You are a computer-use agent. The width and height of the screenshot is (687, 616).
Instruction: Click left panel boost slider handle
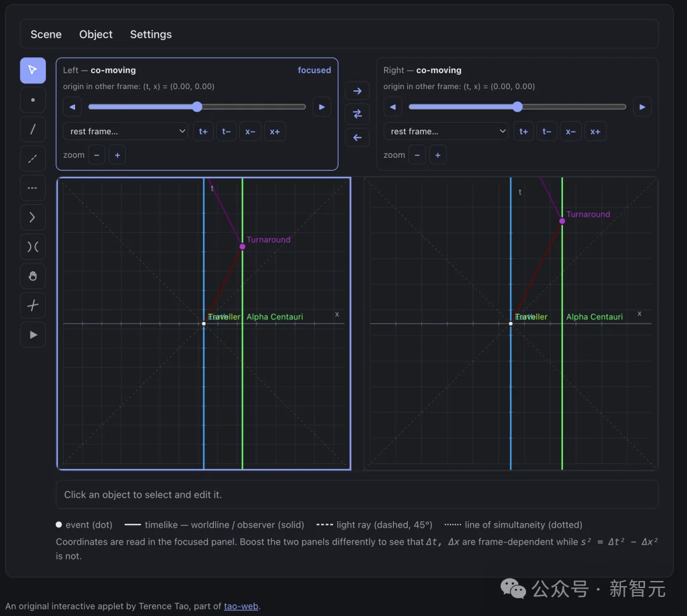pyautogui.click(x=197, y=106)
